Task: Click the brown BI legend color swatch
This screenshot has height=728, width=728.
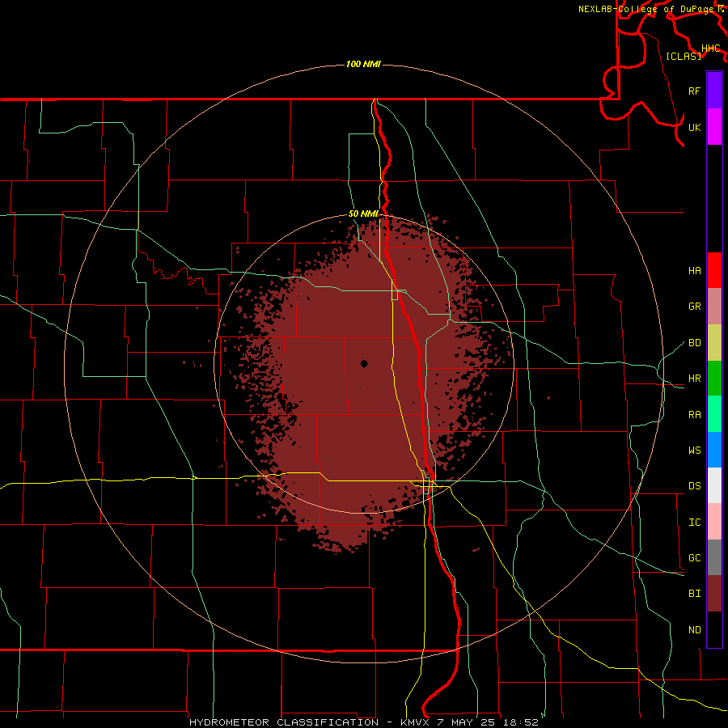Action: point(714,594)
